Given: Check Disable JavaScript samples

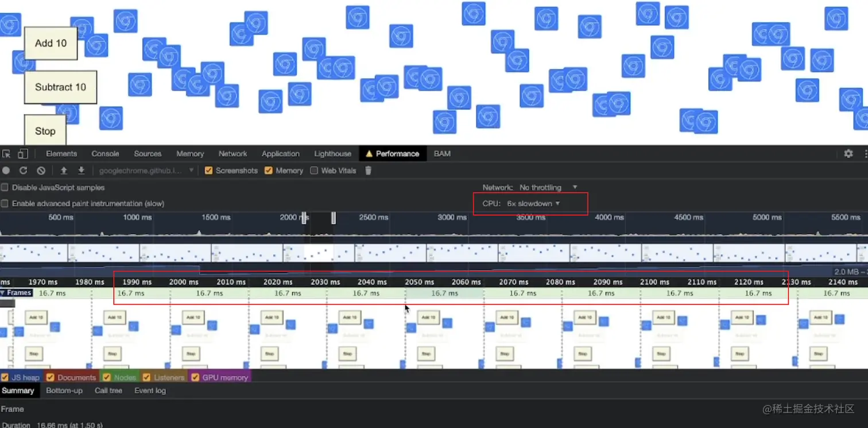Looking at the screenshot, I should click(5, 188).
